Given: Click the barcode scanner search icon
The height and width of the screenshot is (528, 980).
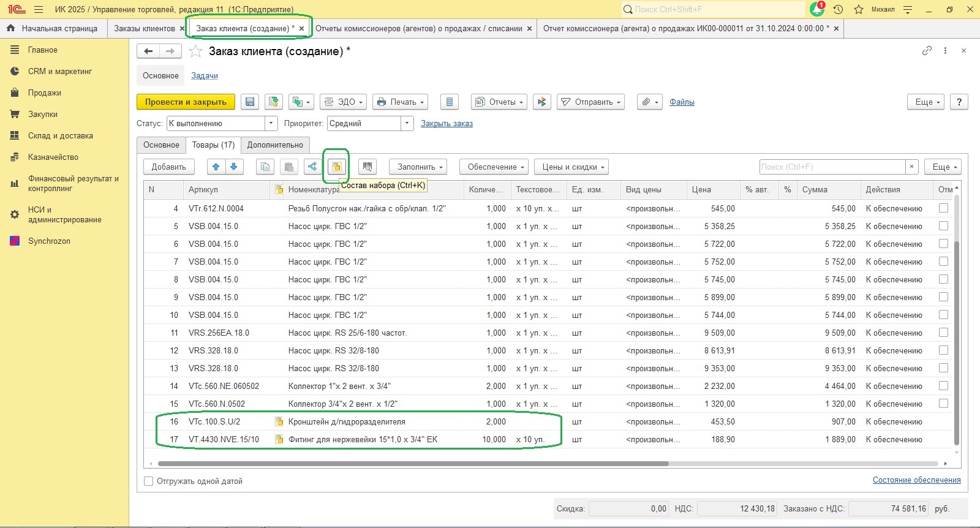Looking at the screenshot, I should click(367, 167).
